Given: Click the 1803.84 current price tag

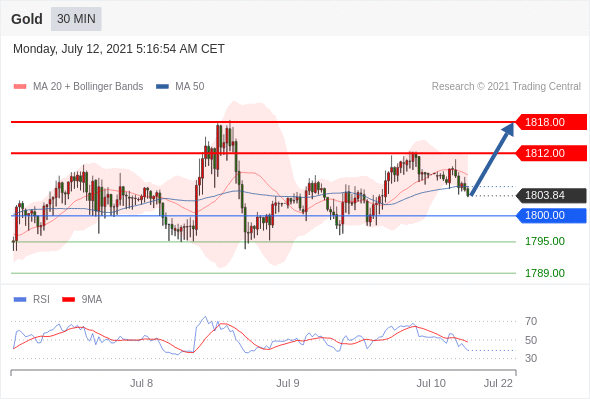Looking at the screenshot, I should pyautogui.click(x=551, y=195).
